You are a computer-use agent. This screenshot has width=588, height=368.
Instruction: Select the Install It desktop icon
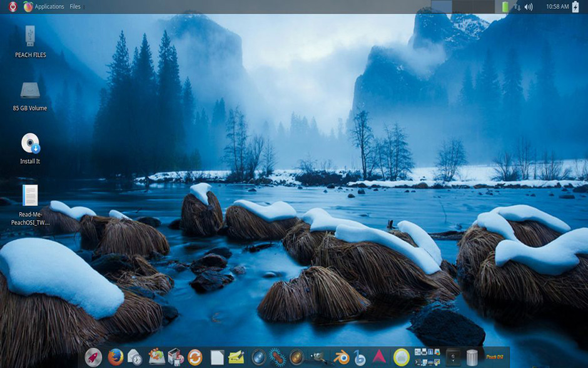30,148
